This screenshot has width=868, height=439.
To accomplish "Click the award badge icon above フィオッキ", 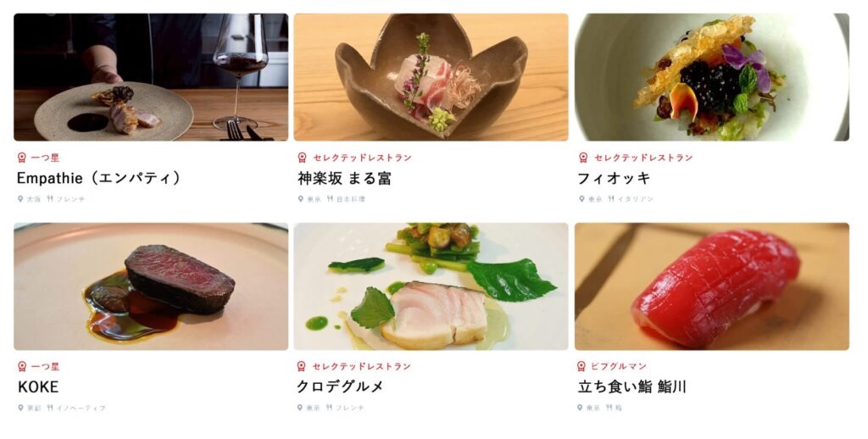I will (583, 158).
